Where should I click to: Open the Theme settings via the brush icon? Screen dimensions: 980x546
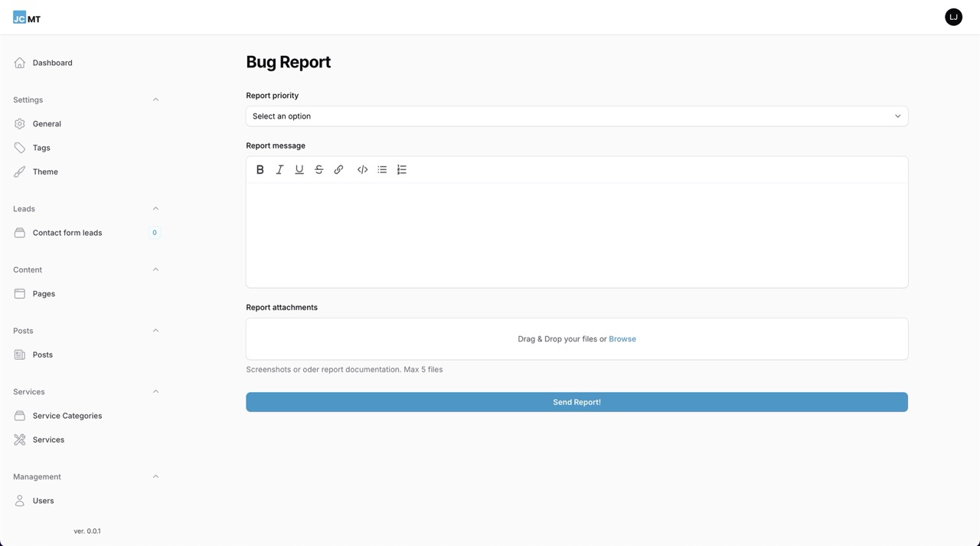coord(19,171)
